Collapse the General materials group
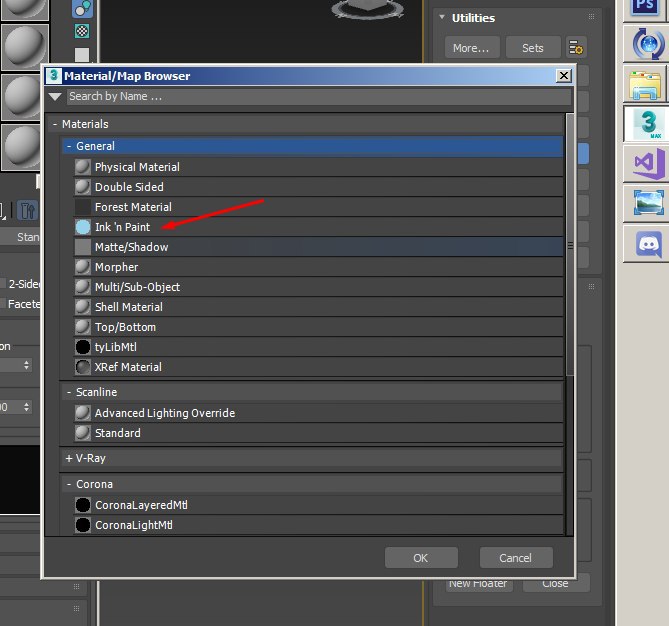 [69, 146]
